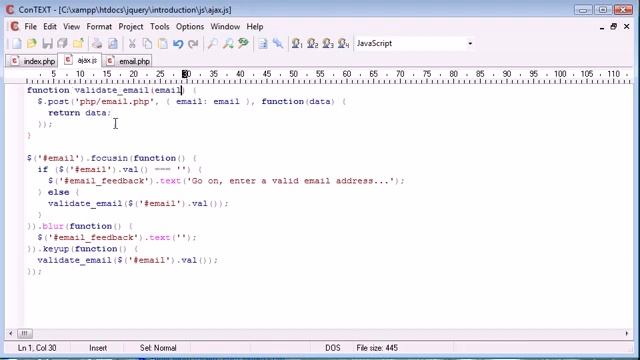Copy selection using the Copy icon
Viewport: 640px width, 360px height.
point(147,43)
